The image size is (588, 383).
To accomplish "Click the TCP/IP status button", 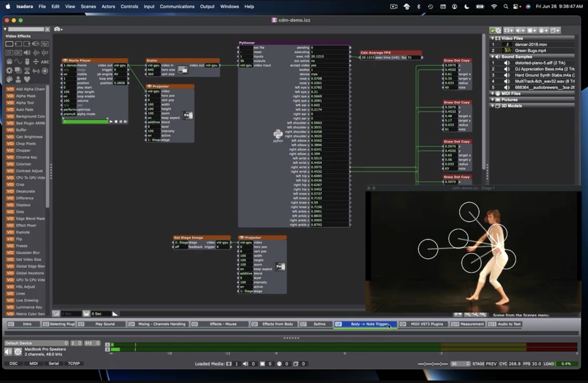I will [x=74, y=363].
